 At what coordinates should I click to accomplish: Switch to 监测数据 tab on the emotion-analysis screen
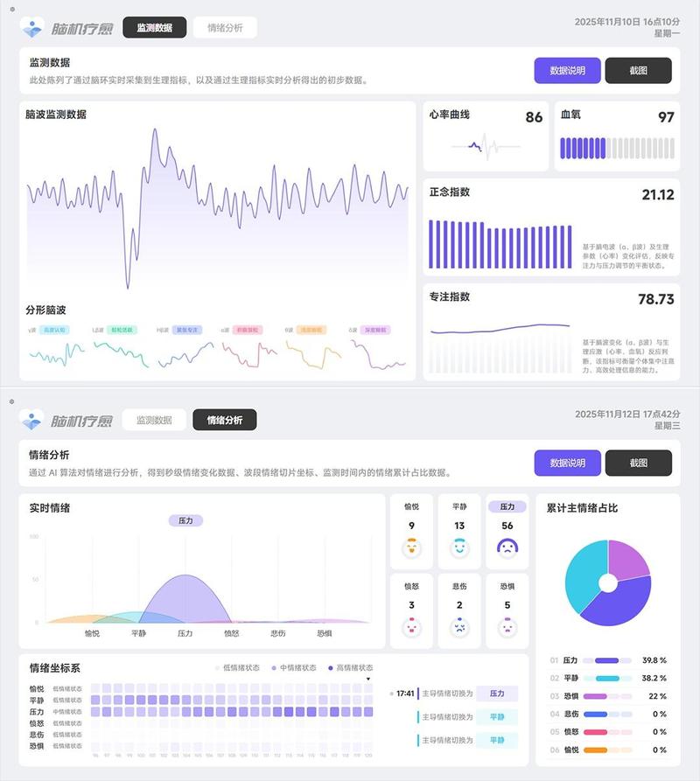coord(154,420)
